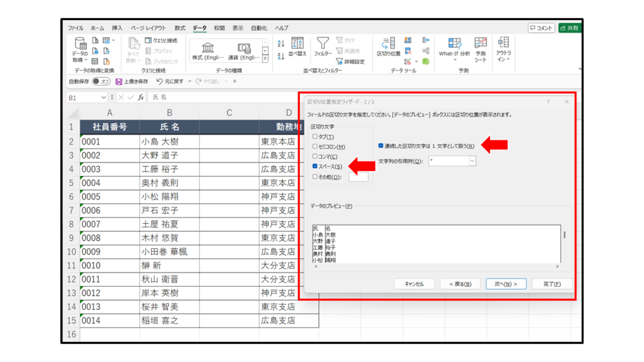
Task: Open dropdown next to From Table icon
Action: (x=114, y=40)
